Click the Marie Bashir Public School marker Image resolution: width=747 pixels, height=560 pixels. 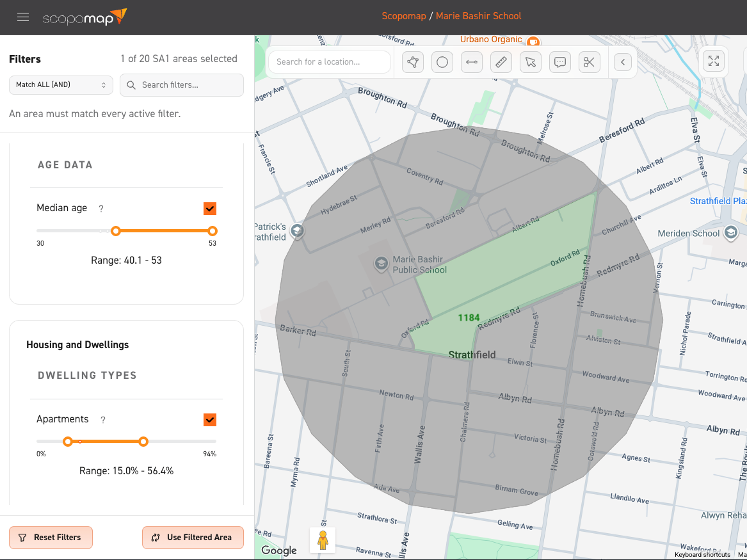pyautogui.click(x=381, y=264)
